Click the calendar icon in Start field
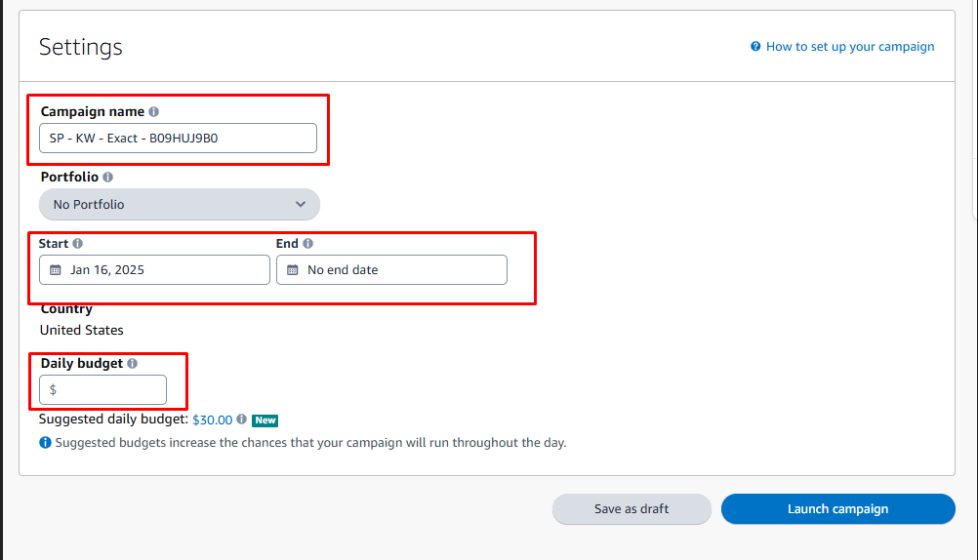This screenshot has height=560, width=978. 56,270
